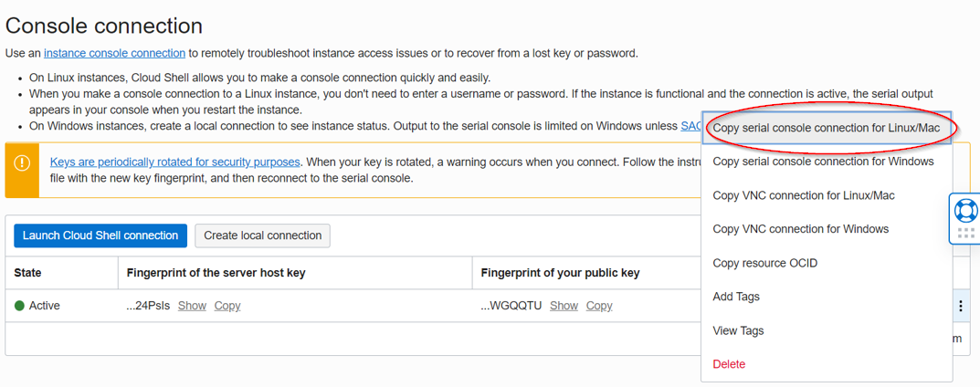Open View Tags from the menu
980x387 pixels.
click(738, 330)
